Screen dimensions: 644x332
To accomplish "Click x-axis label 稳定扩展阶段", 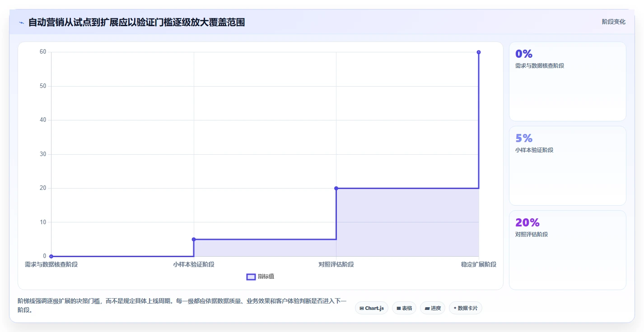I will [x=479, y=264].
